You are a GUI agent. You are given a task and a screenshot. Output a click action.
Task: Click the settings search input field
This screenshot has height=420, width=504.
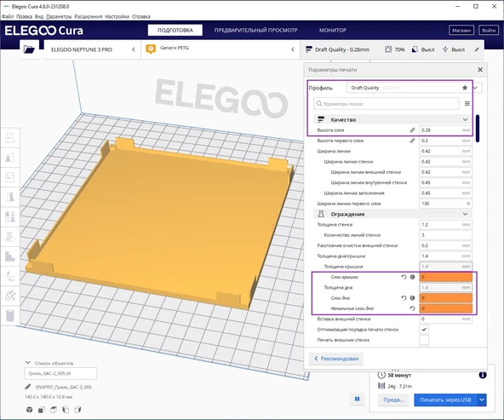click(387, 104)
